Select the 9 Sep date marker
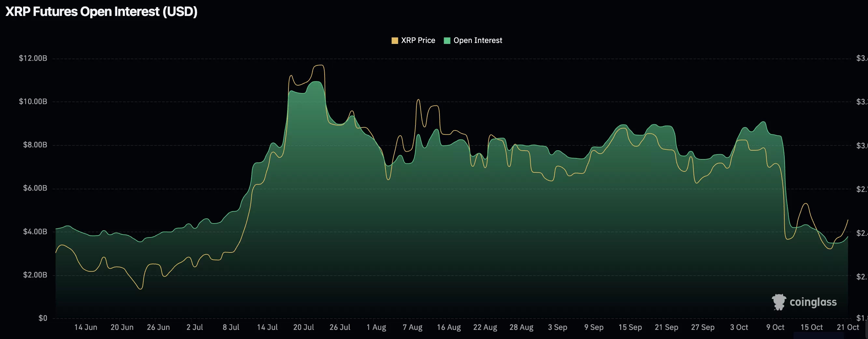 [594, 327]
